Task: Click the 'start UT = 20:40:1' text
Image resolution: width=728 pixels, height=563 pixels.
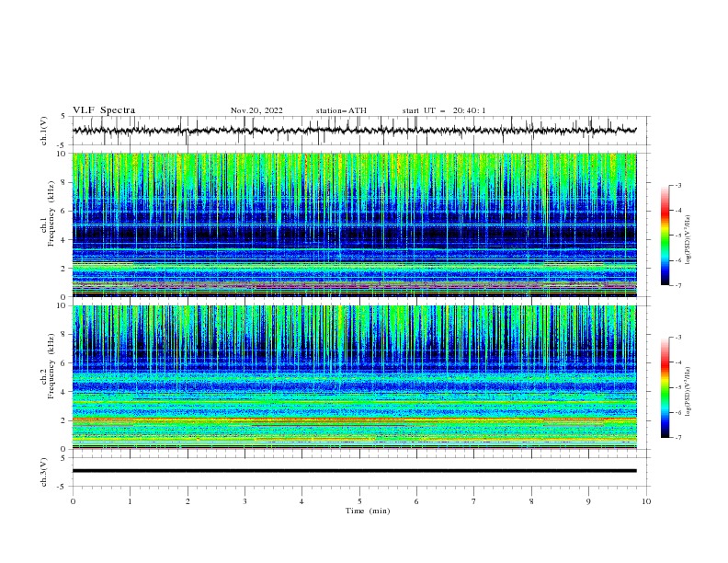Action: 444,110
